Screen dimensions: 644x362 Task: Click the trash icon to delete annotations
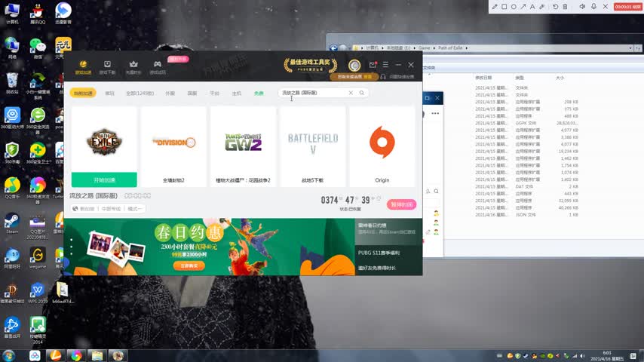click(x=565, y=7)
